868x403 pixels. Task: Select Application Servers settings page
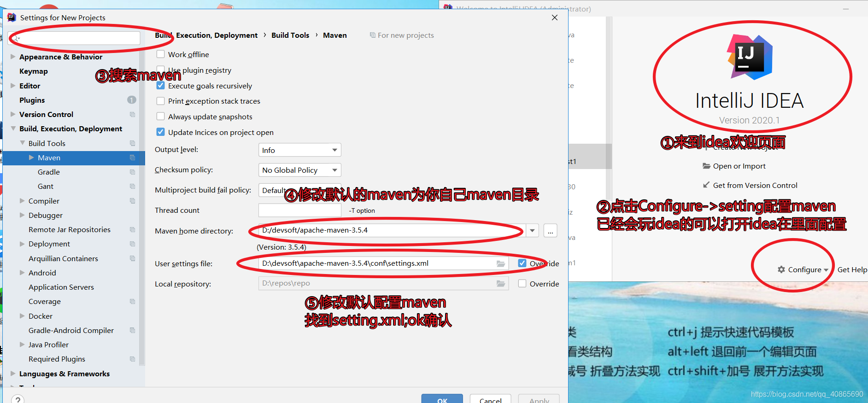(61, 287)
